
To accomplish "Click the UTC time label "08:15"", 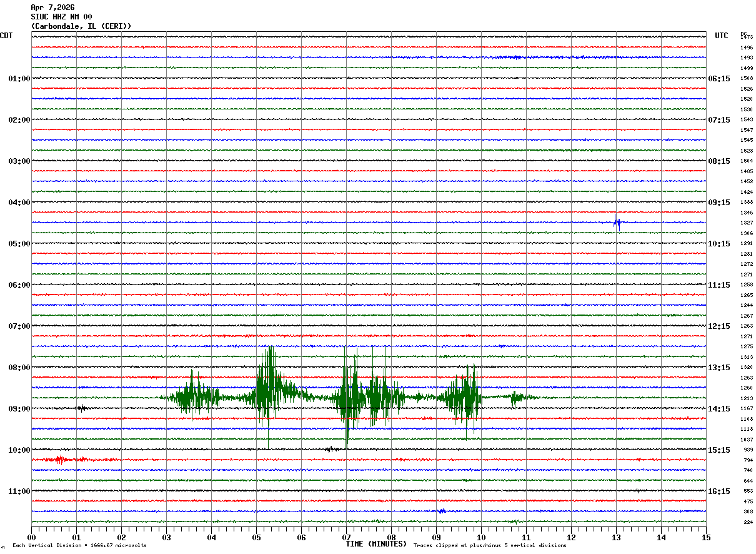I will (x=719, y=161).
